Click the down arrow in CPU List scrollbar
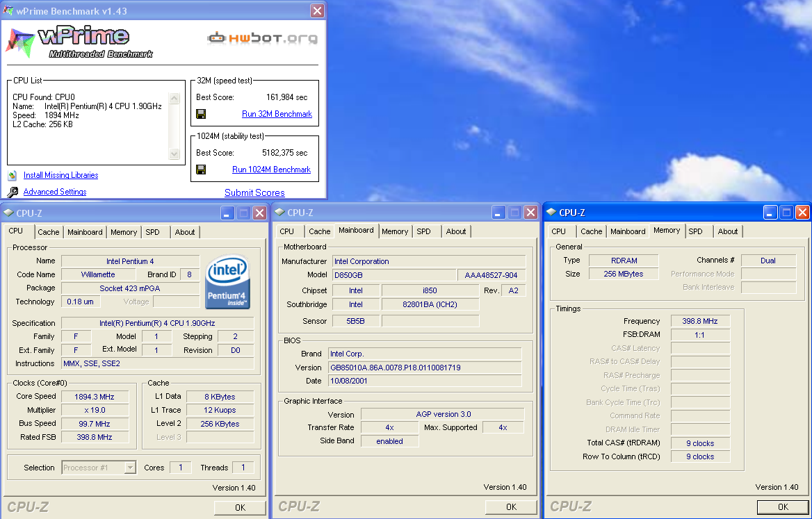Screen dimensions: 812x519 [174, 154]
